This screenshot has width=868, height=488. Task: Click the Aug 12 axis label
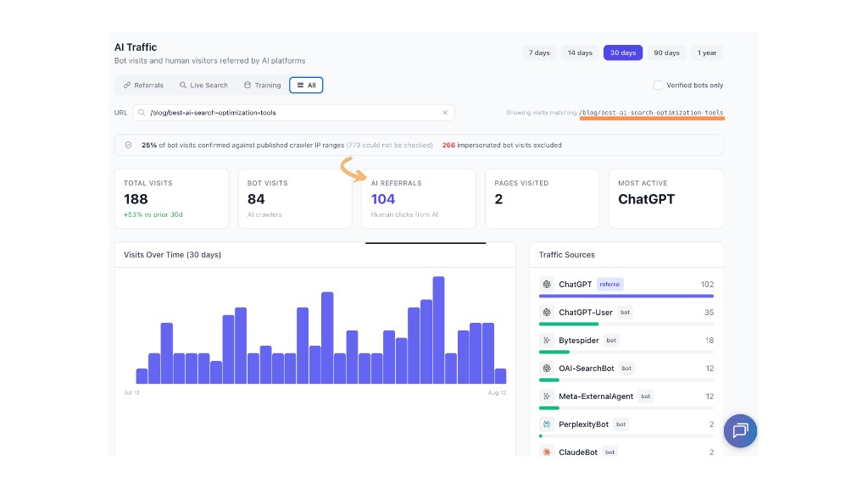(x=497, y=392)
